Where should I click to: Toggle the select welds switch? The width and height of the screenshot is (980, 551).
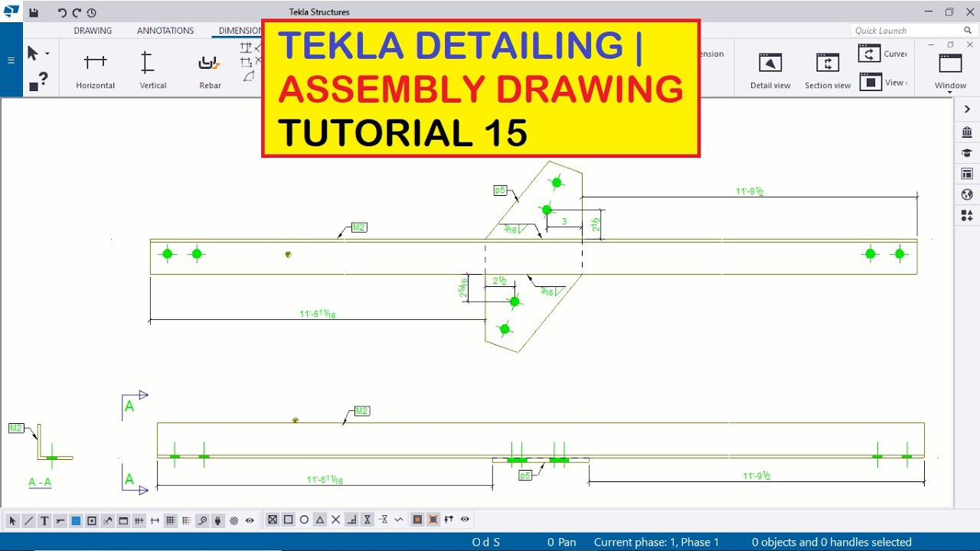click(107, 520)
